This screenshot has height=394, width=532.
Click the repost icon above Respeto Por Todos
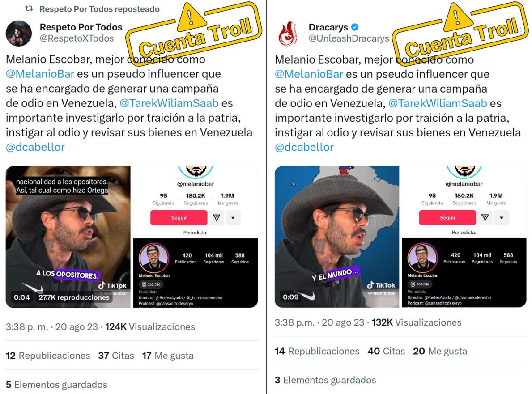pyautogui.click(x=29, y=8)
